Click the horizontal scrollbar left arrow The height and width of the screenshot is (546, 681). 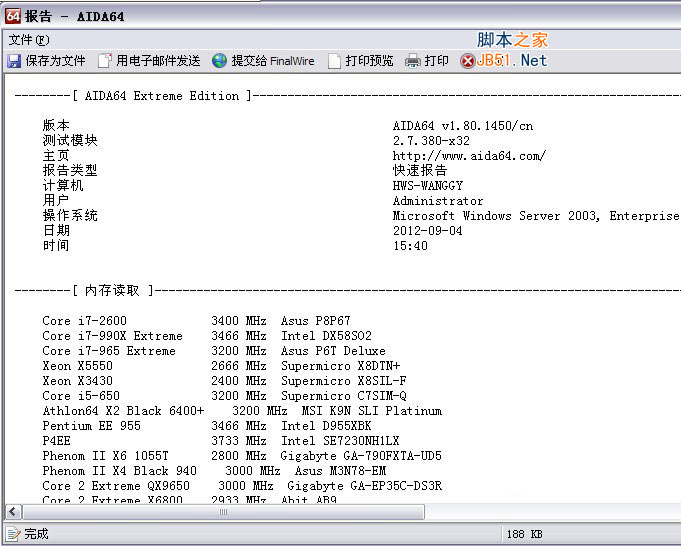click(x=13, y=512)
